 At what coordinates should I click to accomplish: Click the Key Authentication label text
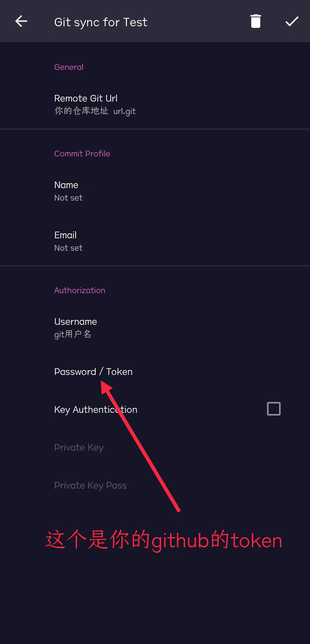[96, 410]
